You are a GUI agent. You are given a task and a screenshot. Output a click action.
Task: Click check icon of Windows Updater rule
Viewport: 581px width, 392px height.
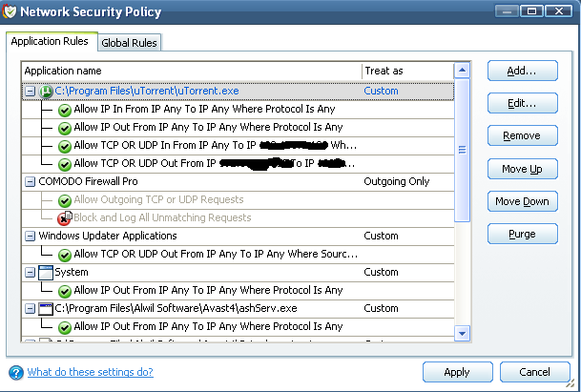point(65,255)
